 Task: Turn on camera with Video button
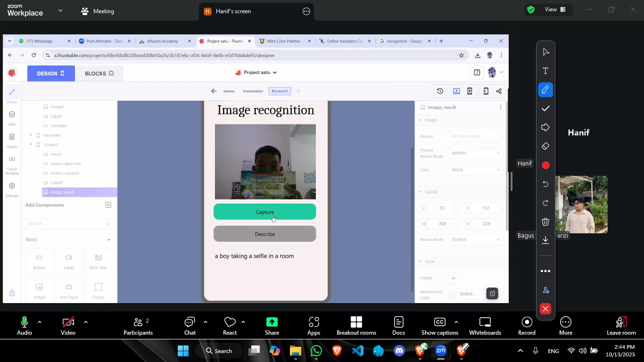coord(68,326)
